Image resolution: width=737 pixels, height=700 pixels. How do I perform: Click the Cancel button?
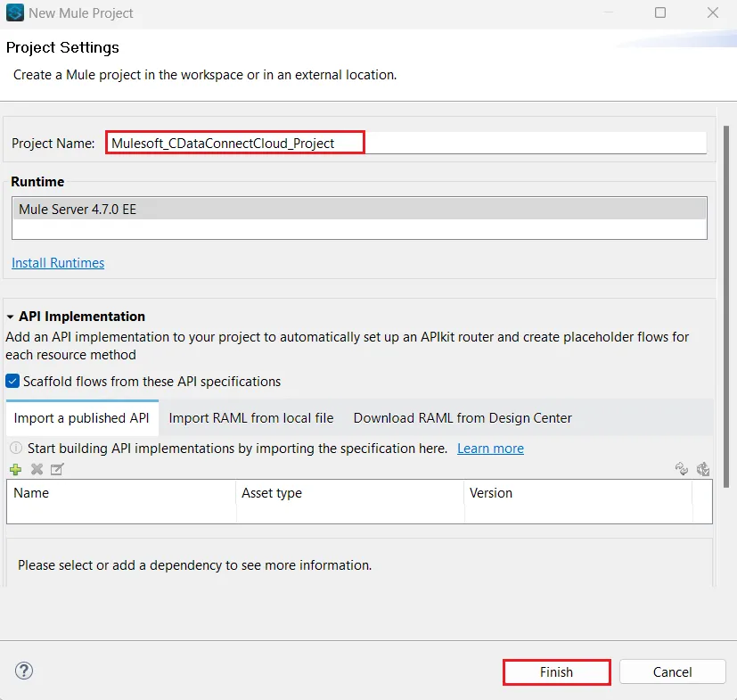click(x=672, y=671)
